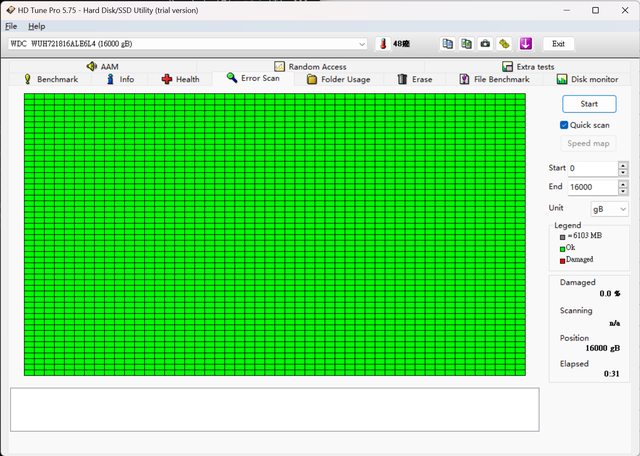This screenshot has width=640, height=456.
Task: Click the copy text to clipboard icon
Action: (x=447, y=44)
